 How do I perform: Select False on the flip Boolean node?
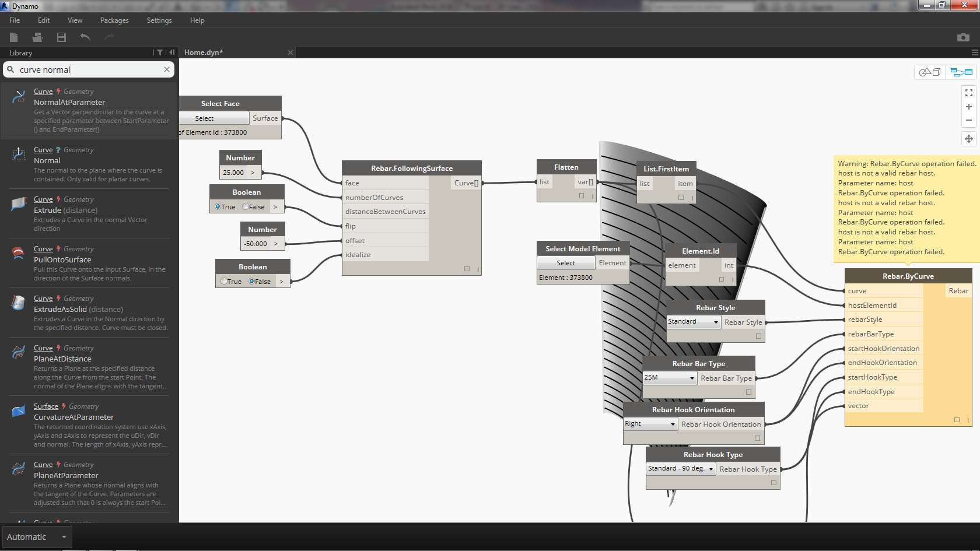point(246,207)
